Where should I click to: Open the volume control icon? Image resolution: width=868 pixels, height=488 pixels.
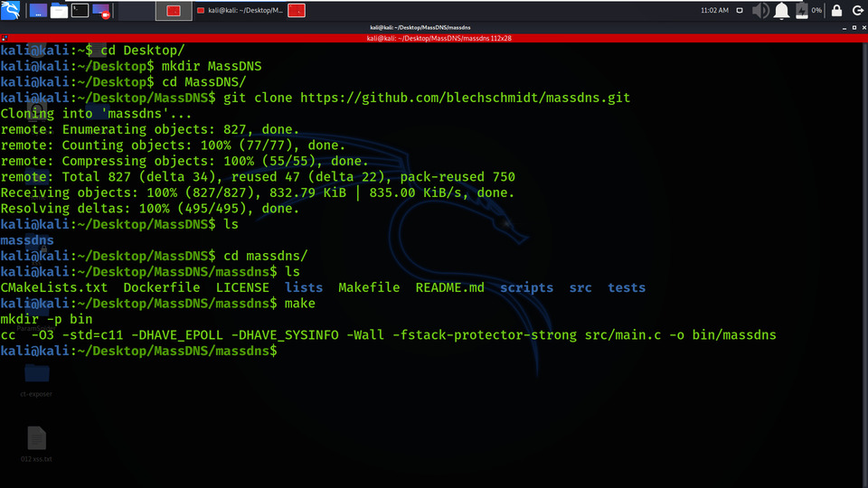[760, 11]
